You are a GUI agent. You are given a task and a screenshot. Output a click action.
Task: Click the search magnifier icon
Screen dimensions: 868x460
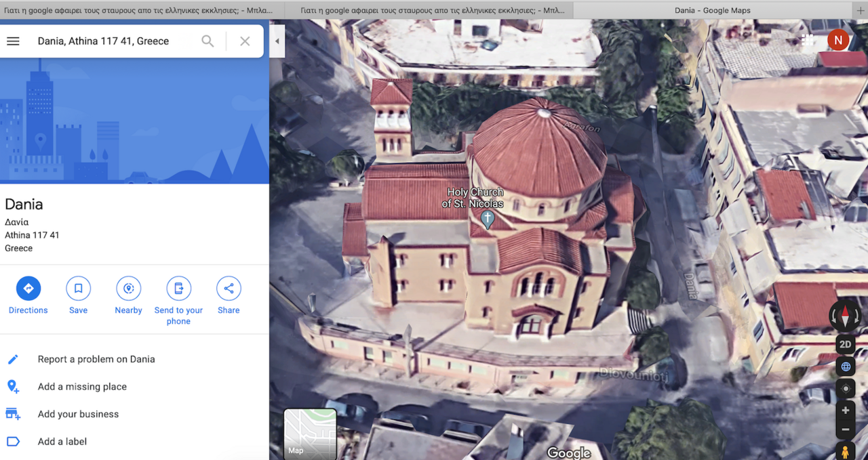(208, 41)
